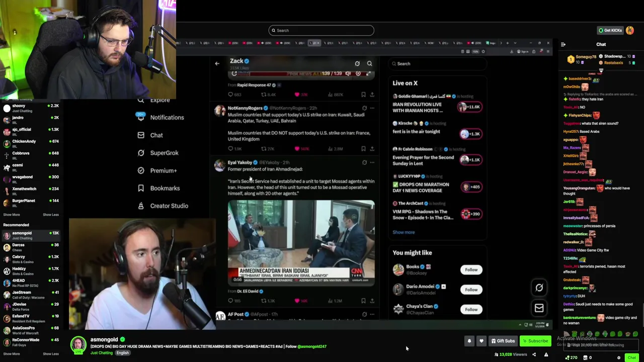Follow Books in You might like
Viewport: 644px width, 362px height.
tap(471, 270)
